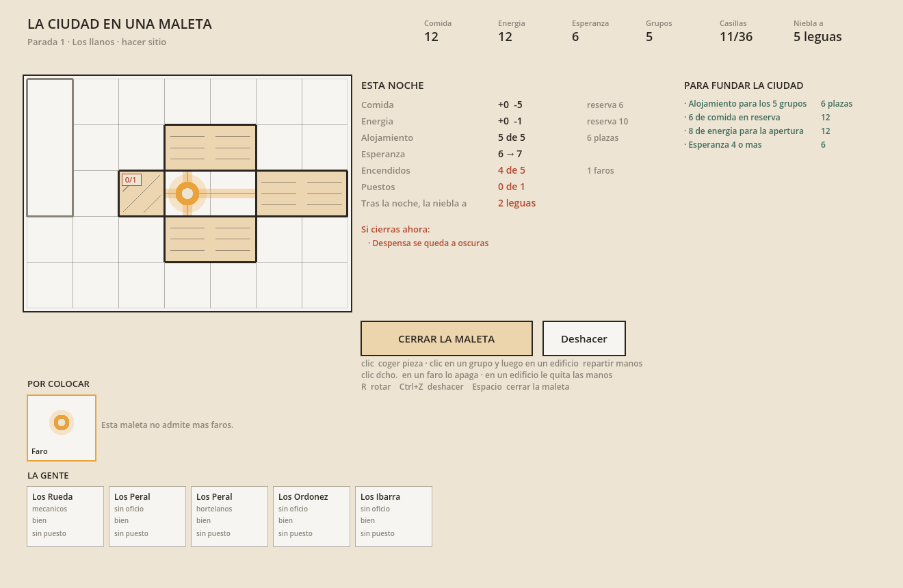Click the '1 faros' note beside Encendidos

(x=601, y=171)
